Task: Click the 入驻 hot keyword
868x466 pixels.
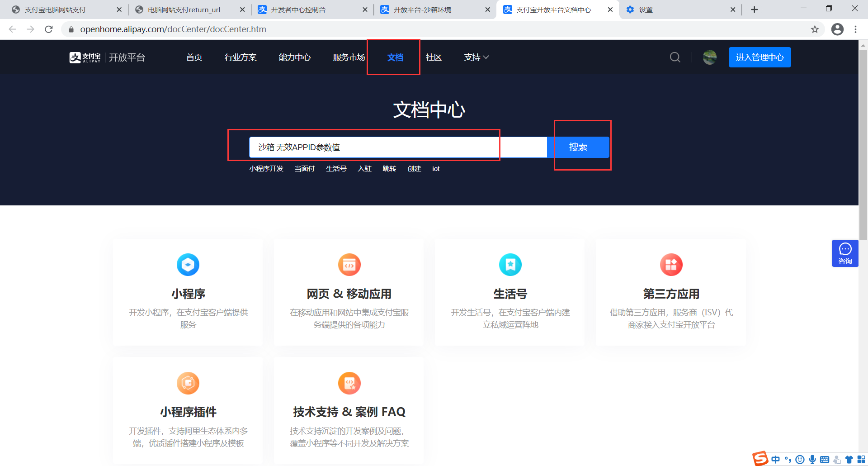Action: point(364,169)
